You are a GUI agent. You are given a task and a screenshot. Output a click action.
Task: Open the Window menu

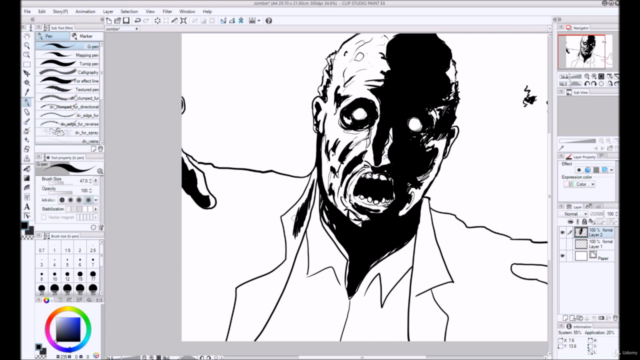[x=187, y=11]
